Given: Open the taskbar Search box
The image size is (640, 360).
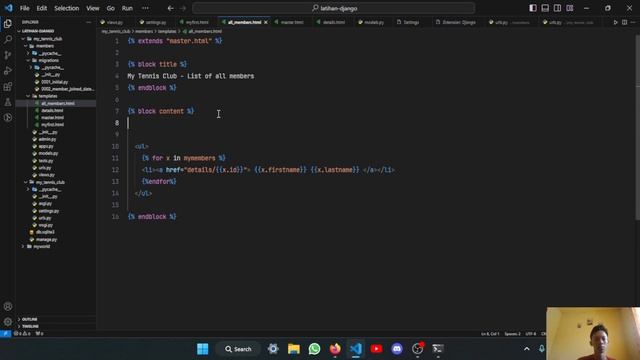Looking at the screenshot, I should pos(238,349).
